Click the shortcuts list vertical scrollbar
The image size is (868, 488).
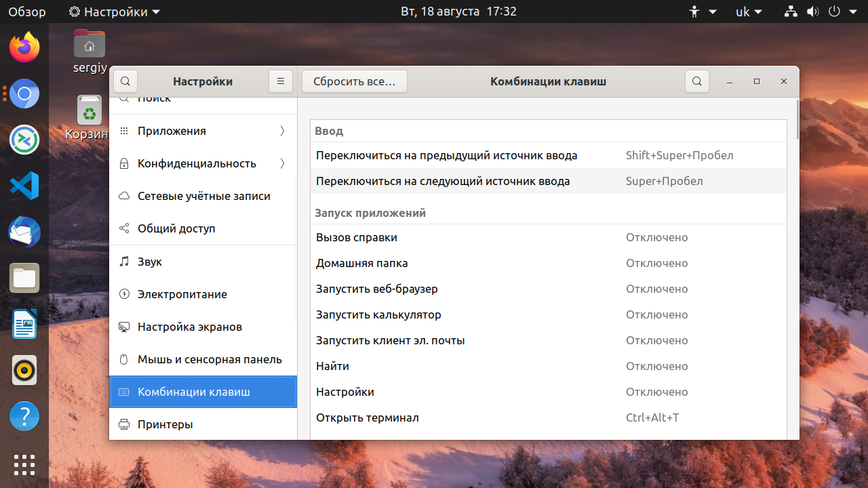797,119
